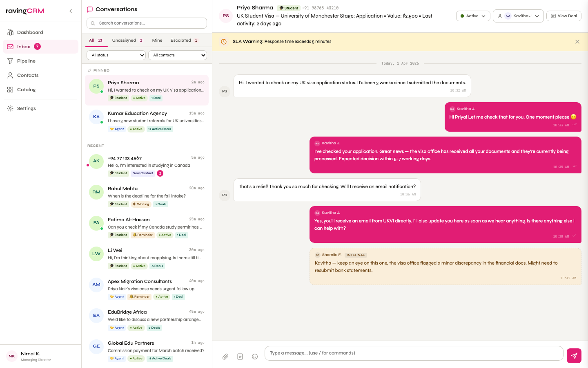
Task: Switch to the Escalated tab
Action: (x=181, y=40)
